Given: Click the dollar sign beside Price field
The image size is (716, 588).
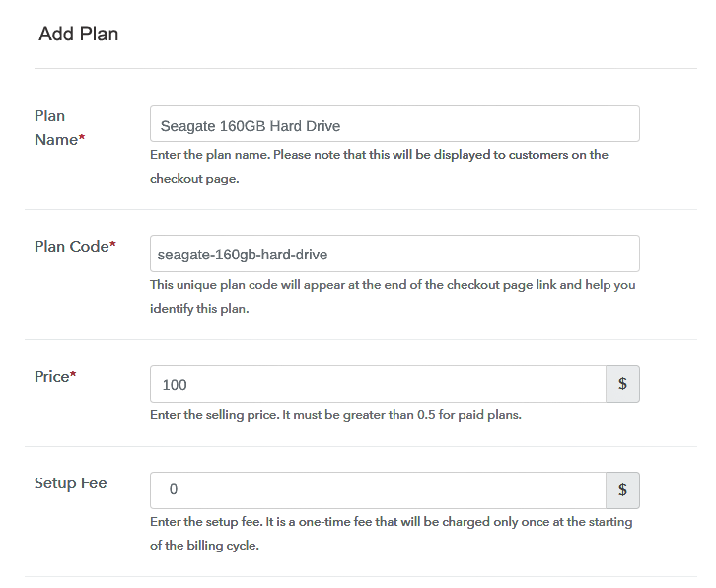Looking at the screenshot, I should pos(622,384).
